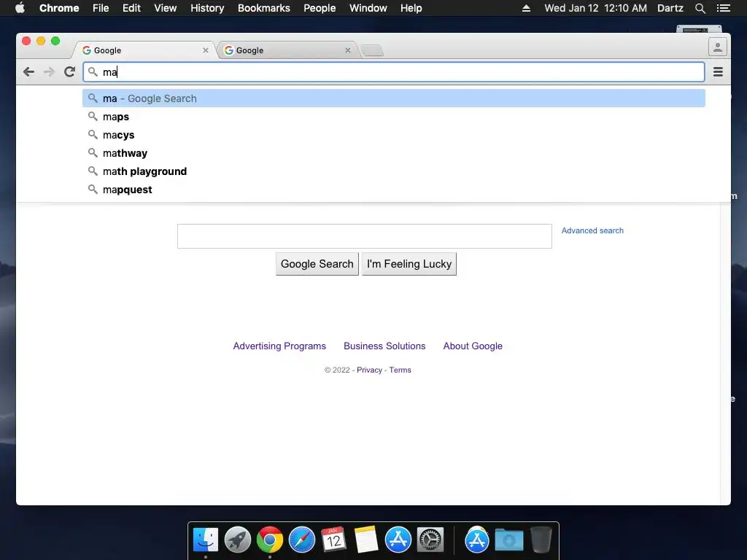Open Advertising Programs link

(279, 346)
